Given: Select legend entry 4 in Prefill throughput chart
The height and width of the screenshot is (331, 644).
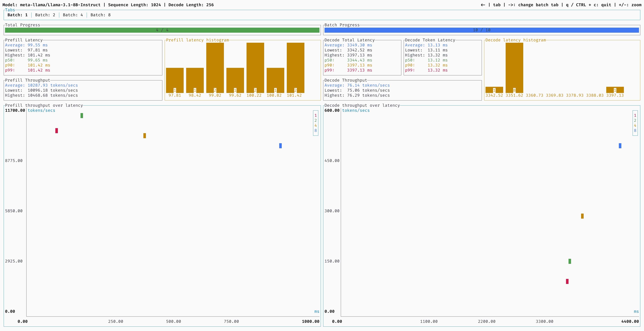Looking at the screenshot, I should (x=315, y=126).
